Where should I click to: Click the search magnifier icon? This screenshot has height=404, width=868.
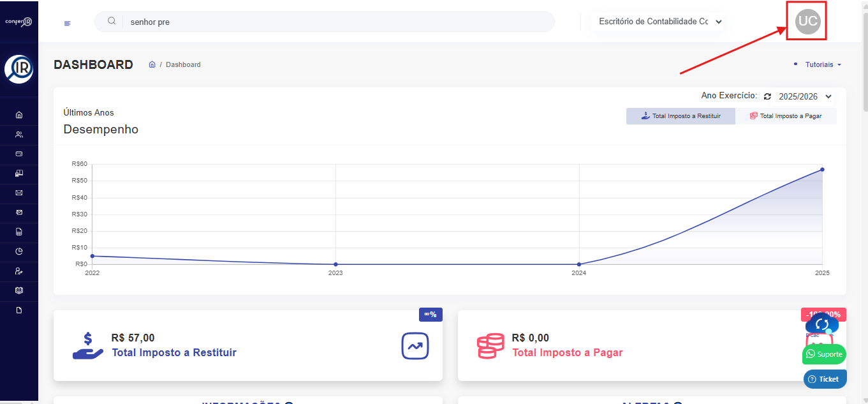[x=112, y=21]
